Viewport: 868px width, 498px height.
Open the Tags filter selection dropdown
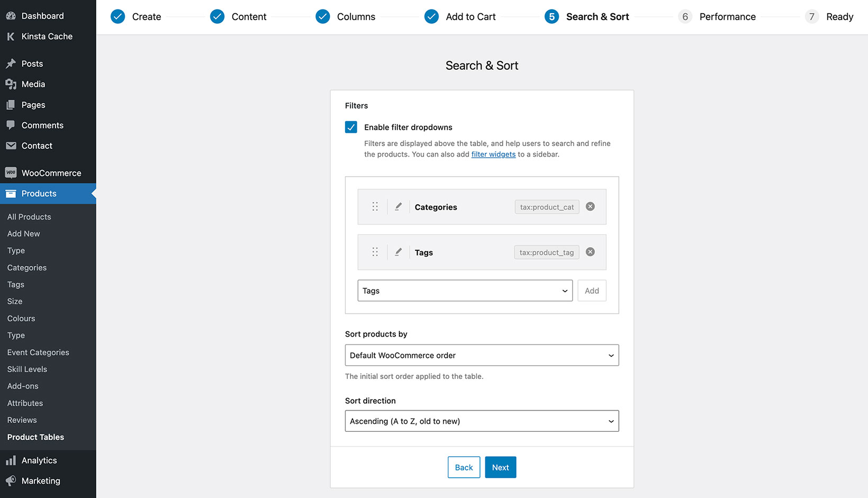465,291
